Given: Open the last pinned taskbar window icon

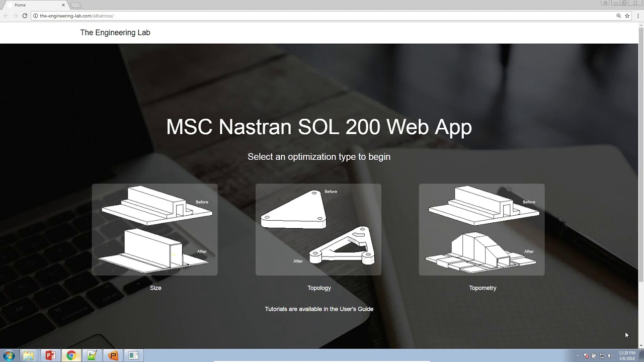Looking at the screenshot, I should [x=134, y=355].
